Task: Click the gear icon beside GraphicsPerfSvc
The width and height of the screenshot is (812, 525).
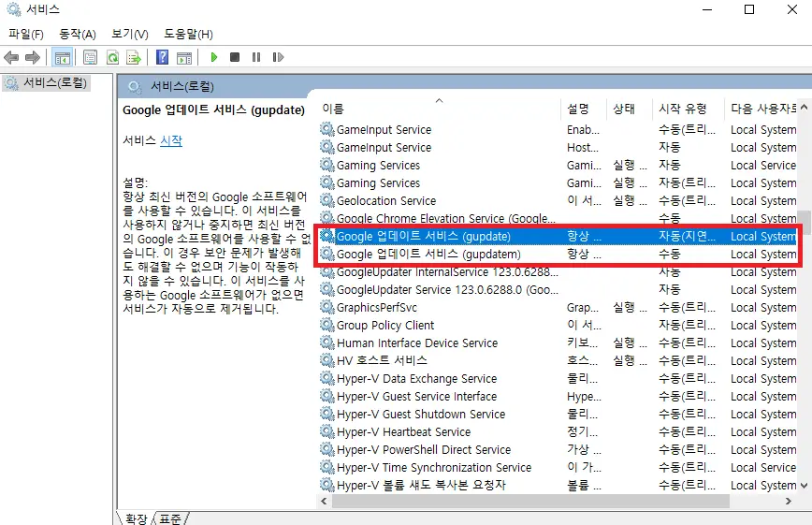Action: [x=326, y=307]
